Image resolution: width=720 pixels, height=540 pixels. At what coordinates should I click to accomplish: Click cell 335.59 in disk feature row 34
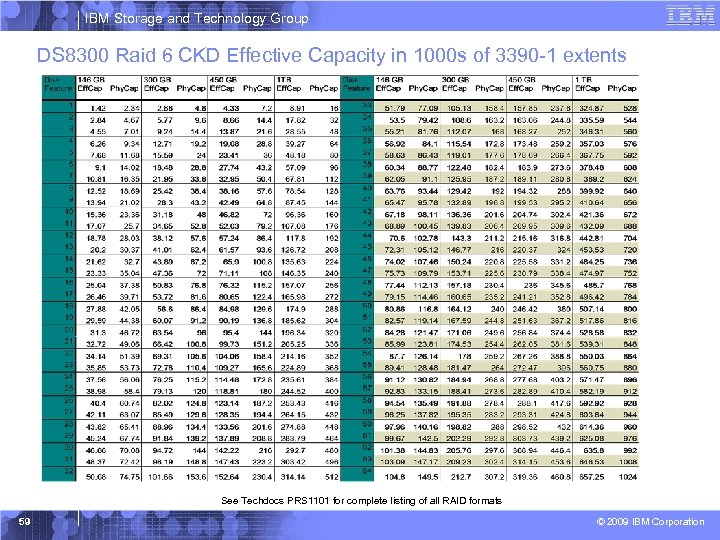click(592, 120)
